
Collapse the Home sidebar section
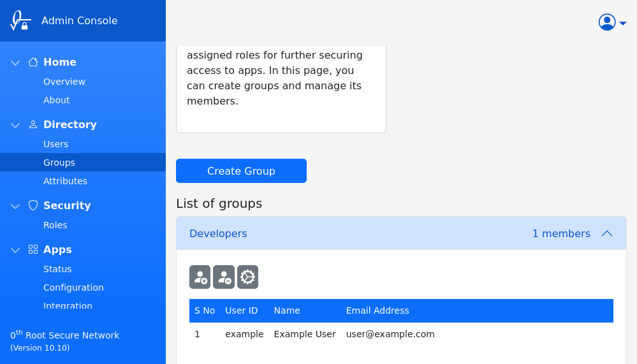coord(15,62)
